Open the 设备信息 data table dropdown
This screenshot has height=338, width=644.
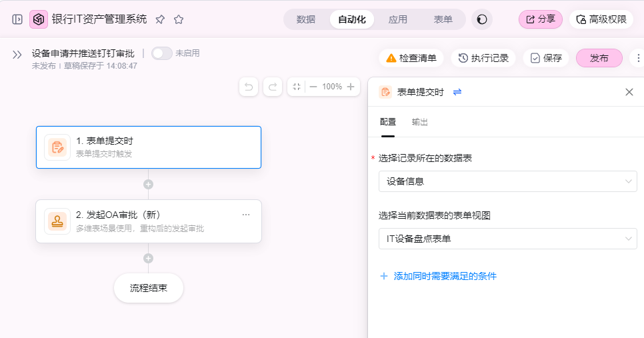click(x=507, y=181)
